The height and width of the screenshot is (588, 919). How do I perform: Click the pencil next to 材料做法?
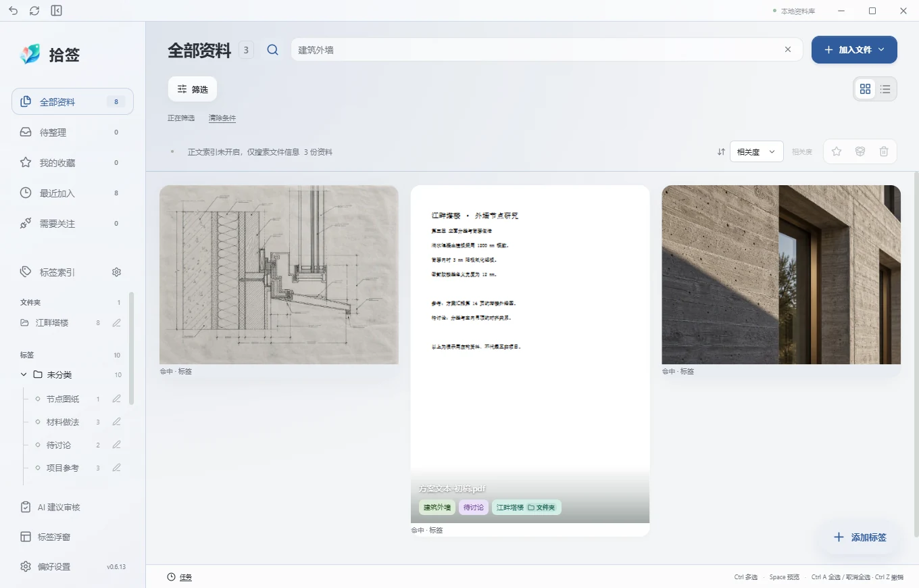pyautogui.click(x=117, y=422)
